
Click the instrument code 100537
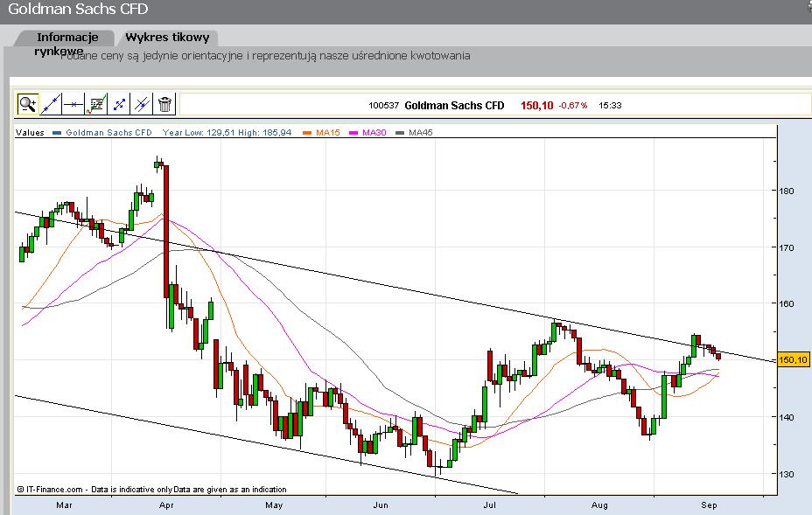point(384,106)
